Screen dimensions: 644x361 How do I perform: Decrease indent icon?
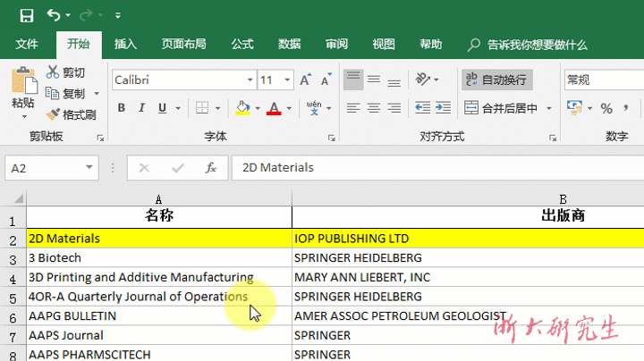(422, 108)
